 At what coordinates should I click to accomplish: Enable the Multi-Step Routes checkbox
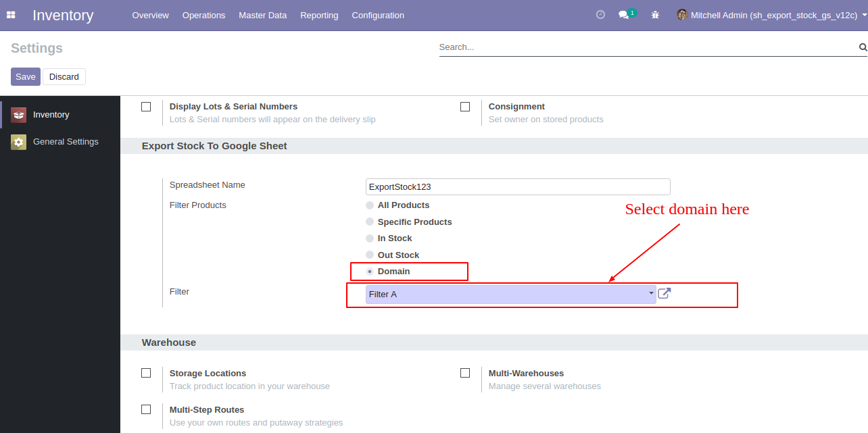tap(146, 409)
